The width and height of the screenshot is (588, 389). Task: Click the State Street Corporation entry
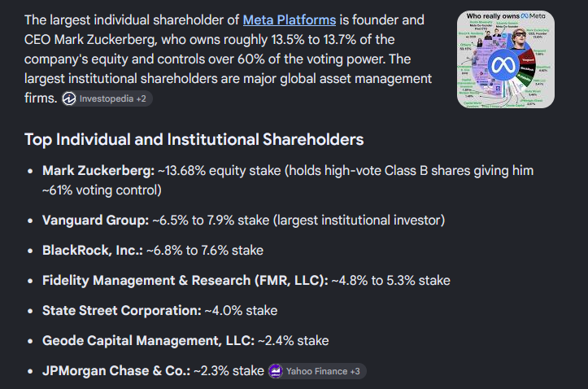(159, 311)
